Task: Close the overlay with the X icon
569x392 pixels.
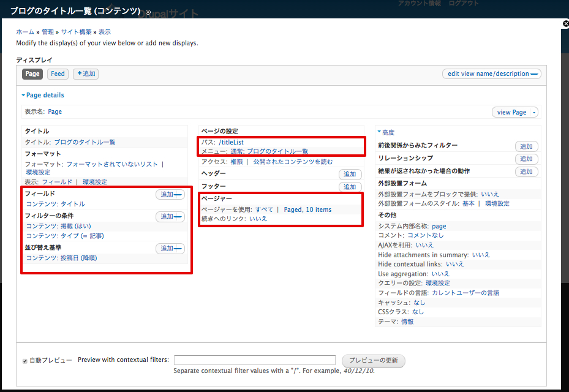Action: [565, 23]
